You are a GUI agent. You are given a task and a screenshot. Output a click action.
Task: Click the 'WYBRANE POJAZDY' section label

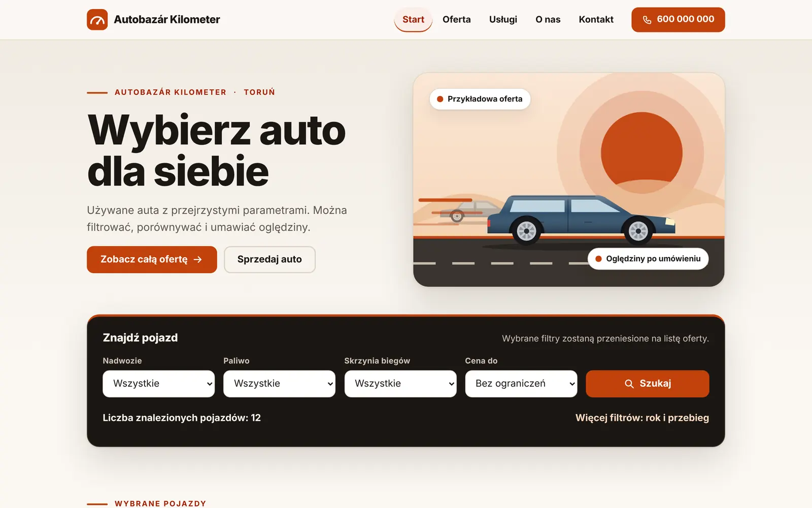click(160, 503)
